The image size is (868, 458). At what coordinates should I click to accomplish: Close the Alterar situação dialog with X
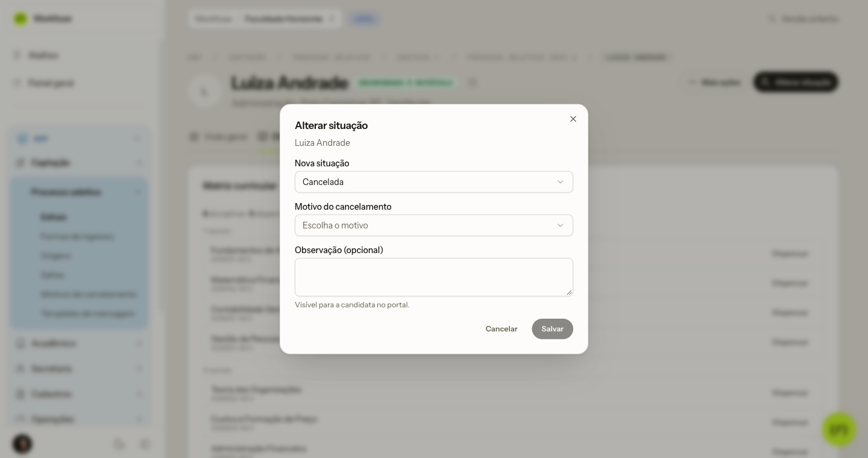click(x=573, y=119)
